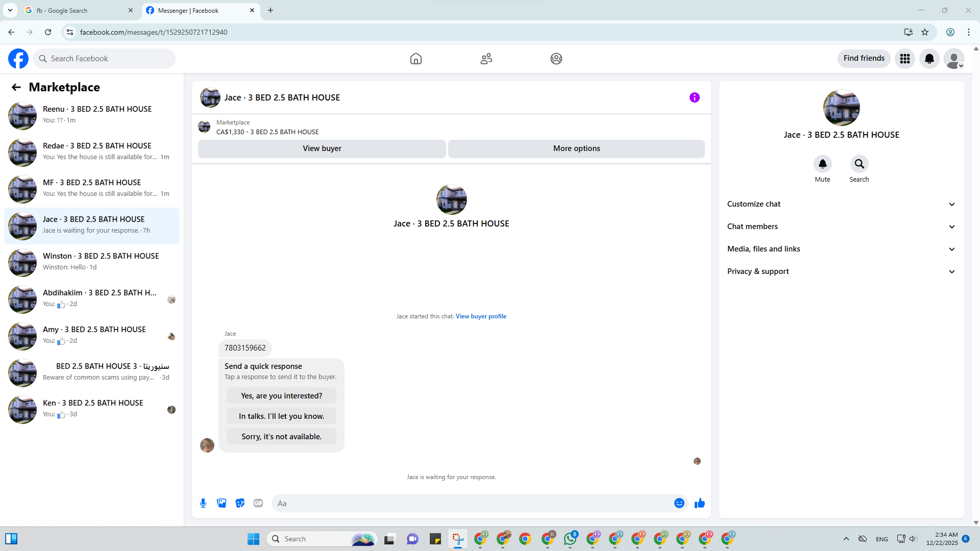This screenshot has height=551, width=980.
Task: Attach a photo using the image icon
Action: point(222,503)
